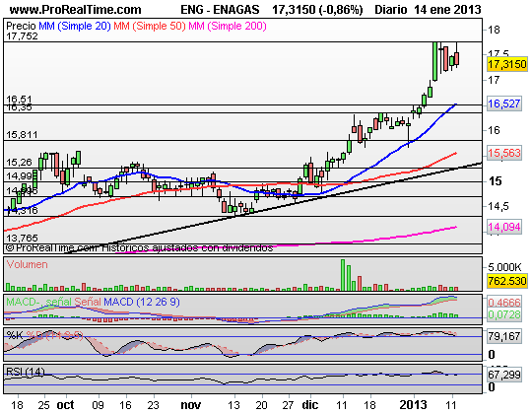The width and height of the screenshot is (532, 414).
Task: Click the 2013 marker on time axis
Action: point(413,404)
